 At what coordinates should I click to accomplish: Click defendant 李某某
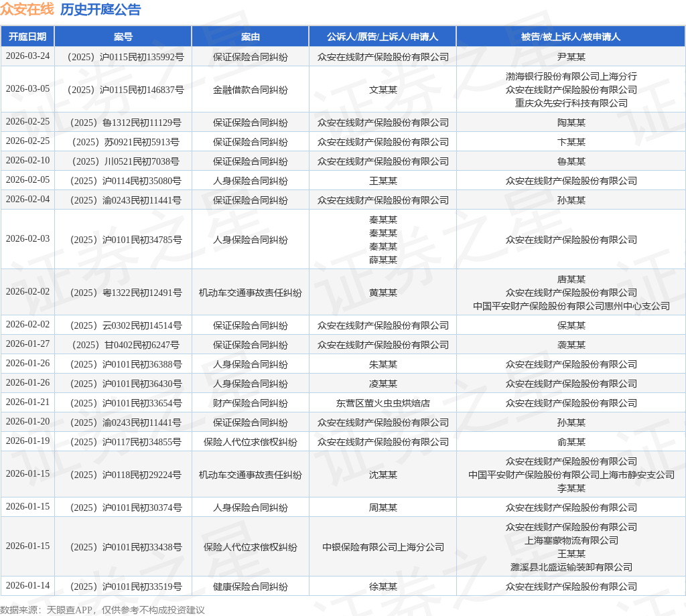[571, 488]
